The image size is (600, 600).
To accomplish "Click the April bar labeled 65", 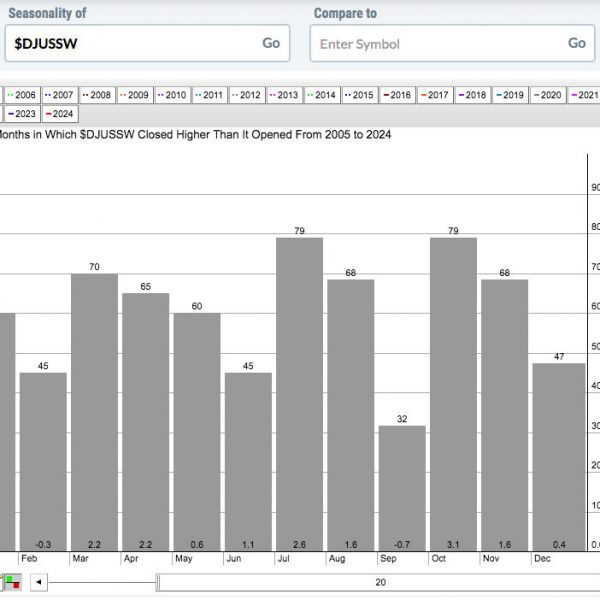I will 146,422.
